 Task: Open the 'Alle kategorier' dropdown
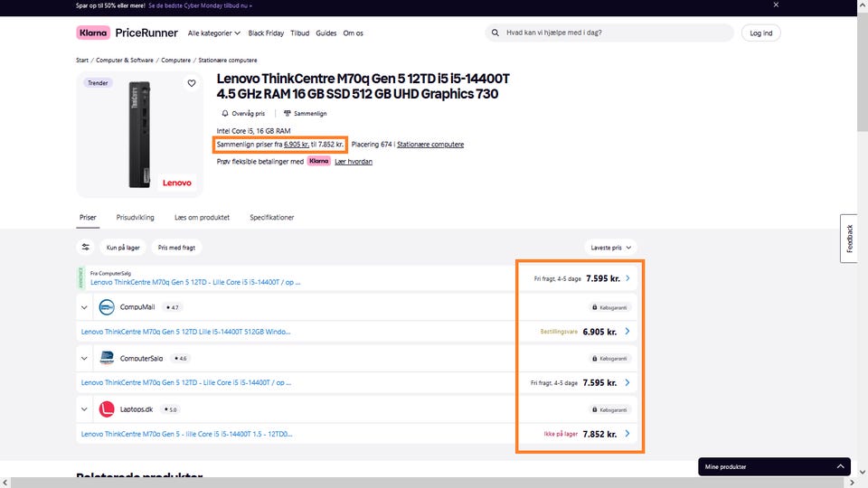tap(213, 33)
